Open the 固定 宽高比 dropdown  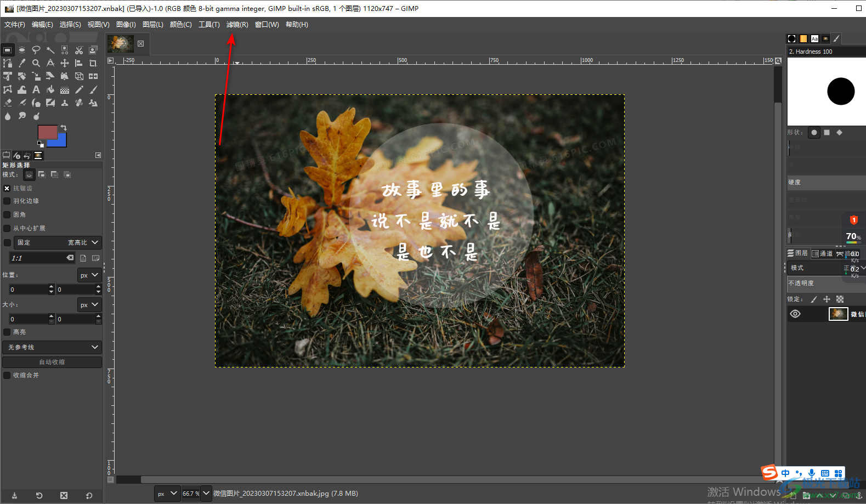(58, 242)
